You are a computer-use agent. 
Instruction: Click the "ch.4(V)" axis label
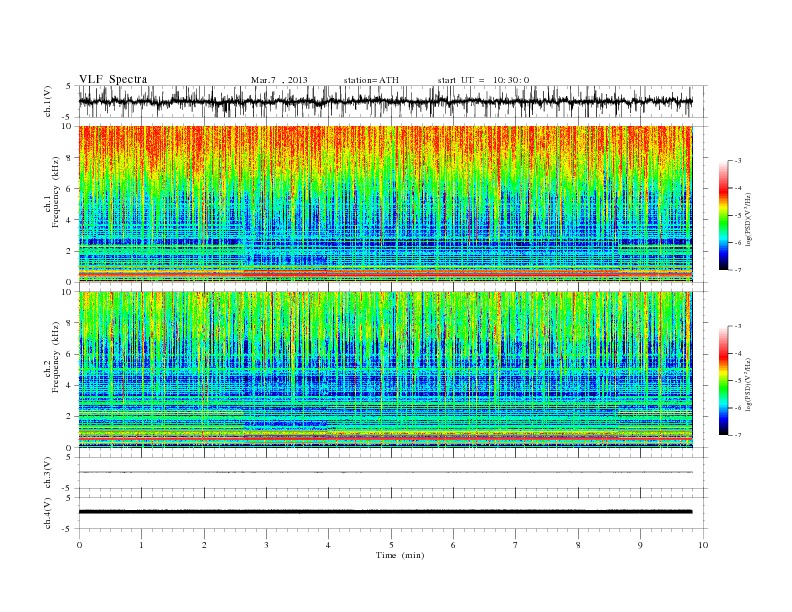tap(47, 513)
